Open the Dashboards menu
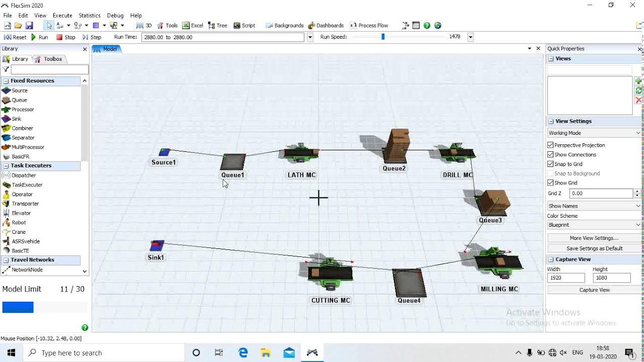Viewport: 644px width, 362px height. 326,25
